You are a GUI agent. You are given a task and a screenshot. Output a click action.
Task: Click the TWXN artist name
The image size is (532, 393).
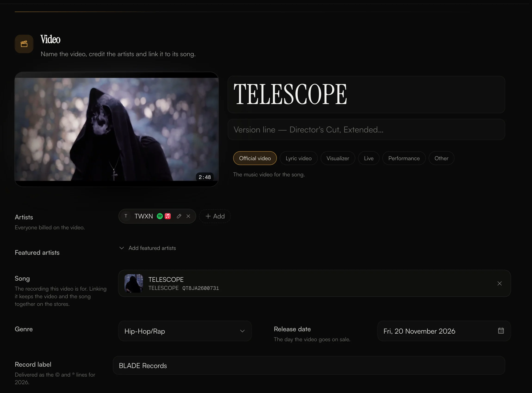click(x=144, y=216)
